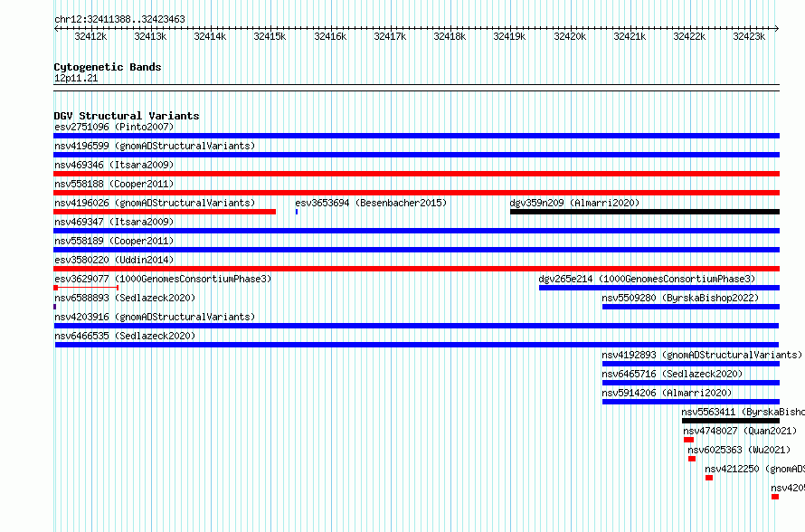Click the short red nsv4196026 variant bar
Image resolution: width=805 pixels, height=532 pixels.
click(165, 212)
